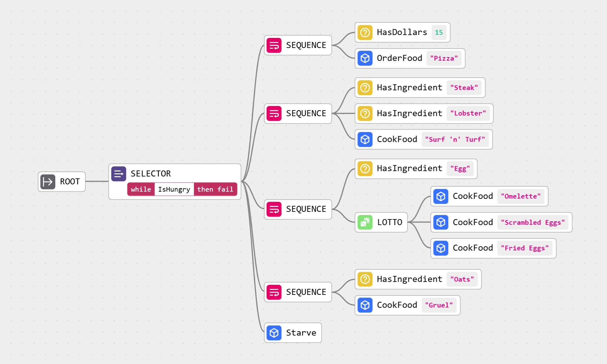Click the "Pizza" argument value
Screen dimensions: 607x364
444,58
